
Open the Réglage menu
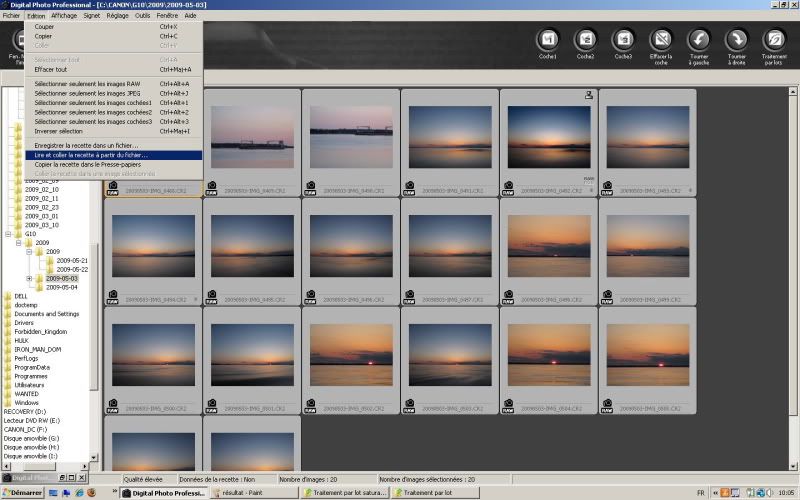pos(118,16)
